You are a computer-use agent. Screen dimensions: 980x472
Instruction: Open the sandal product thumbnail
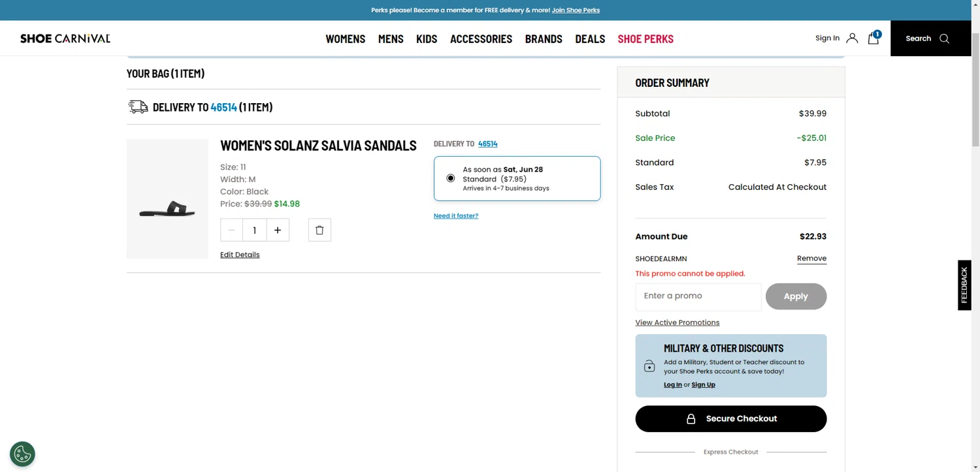coord(167,198)
